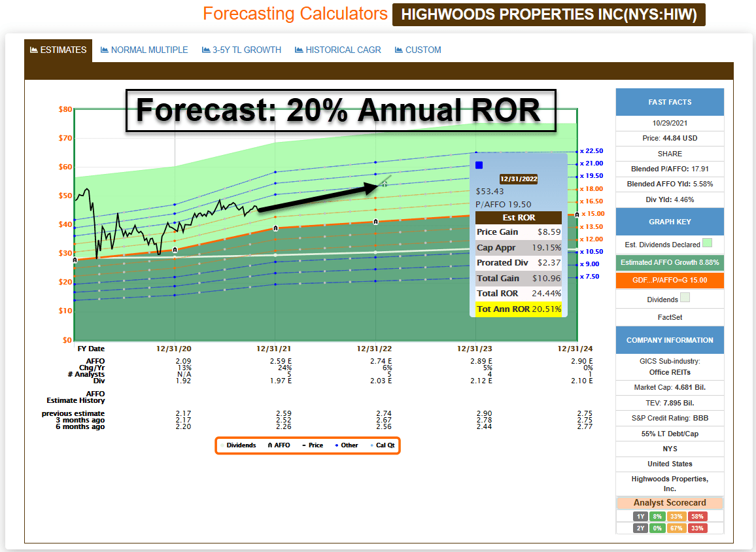The height and width of the screenshot is (552, 756).
Task: Select the x 10.50 multiple label
Action: tap(592, 252)
